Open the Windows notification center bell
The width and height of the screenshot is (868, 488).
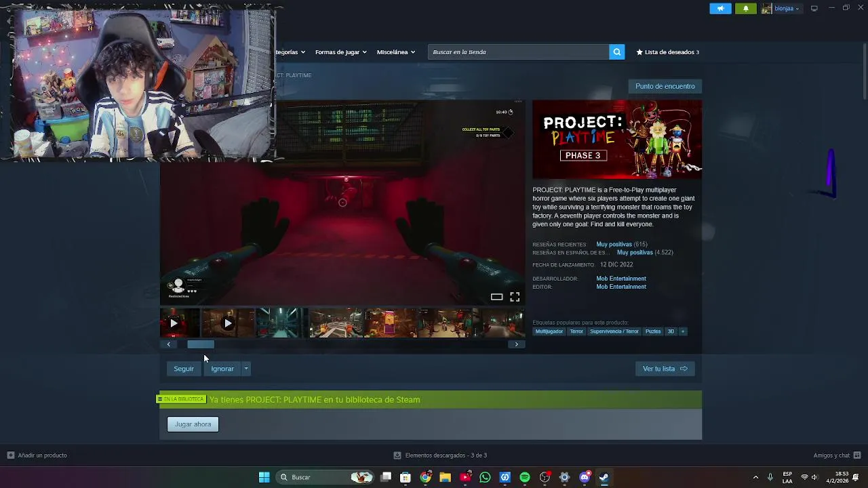856,477
